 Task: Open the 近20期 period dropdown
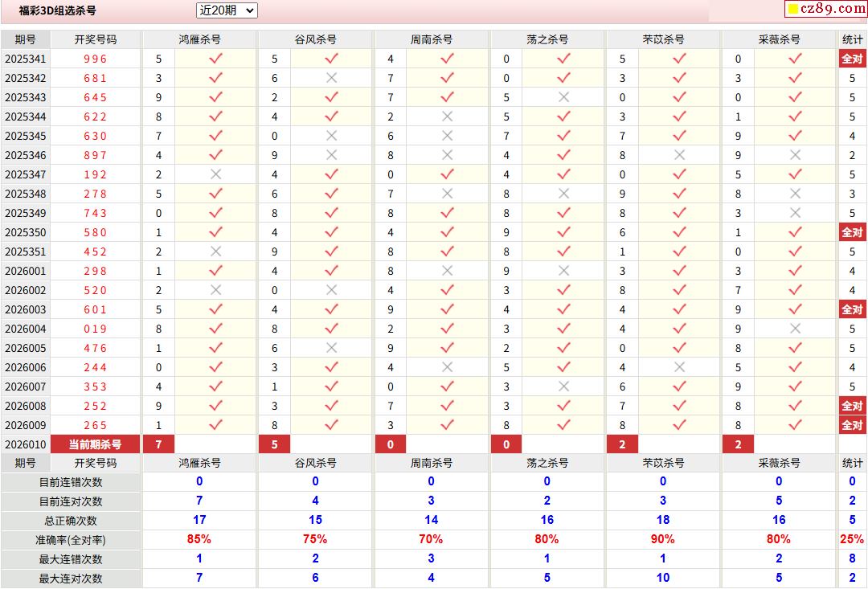[x=227, y=10]
